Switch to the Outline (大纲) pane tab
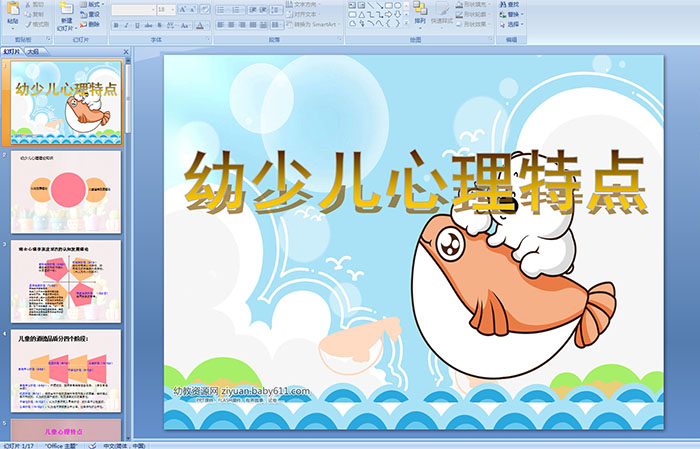 (x=34, y=52)
